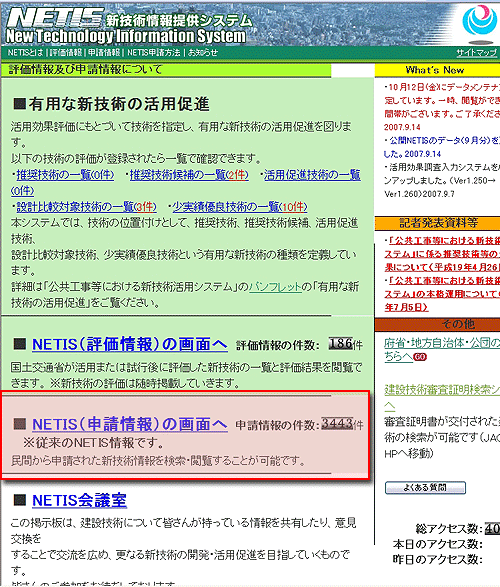Click 総アクセス数 counter label
This screenshot has height=587, width=500.
coord(448,529)
